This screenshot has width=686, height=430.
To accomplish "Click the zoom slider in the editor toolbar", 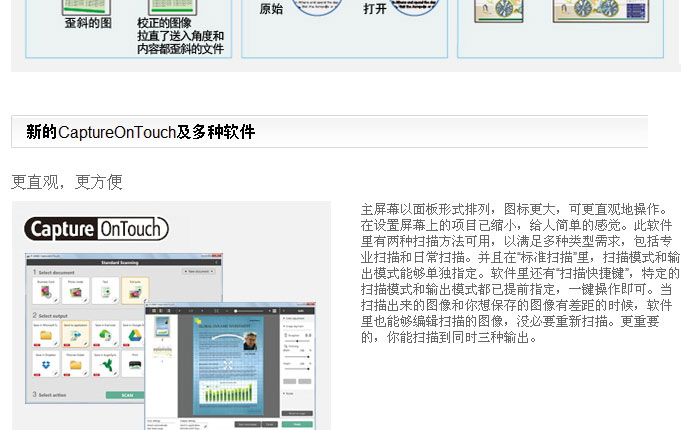I will [x=250, y=311].
